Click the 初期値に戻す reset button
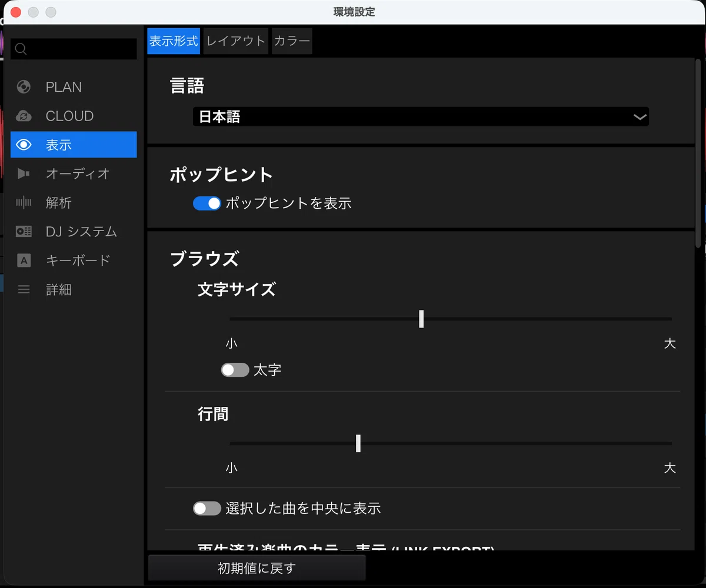 (x=257, y=568)
